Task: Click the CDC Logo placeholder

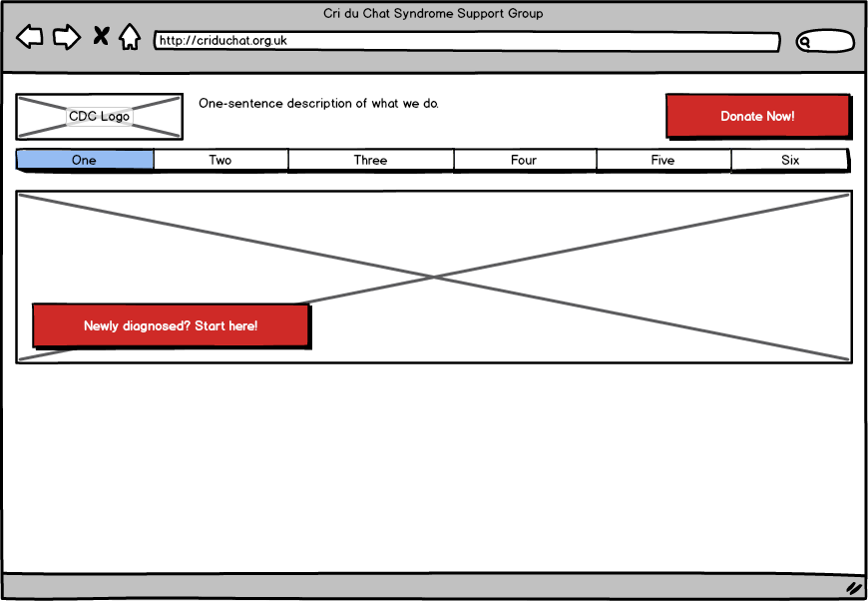Action: tap(99, 117)
